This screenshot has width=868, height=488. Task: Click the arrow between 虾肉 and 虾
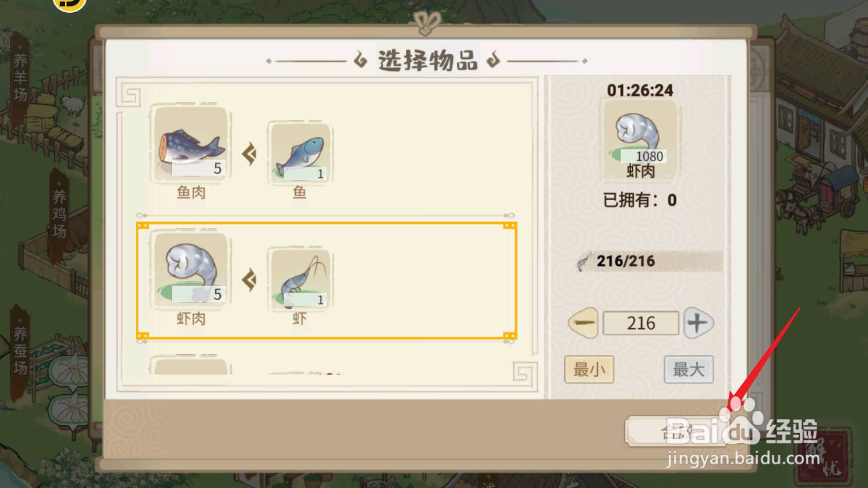pos(249,280)
